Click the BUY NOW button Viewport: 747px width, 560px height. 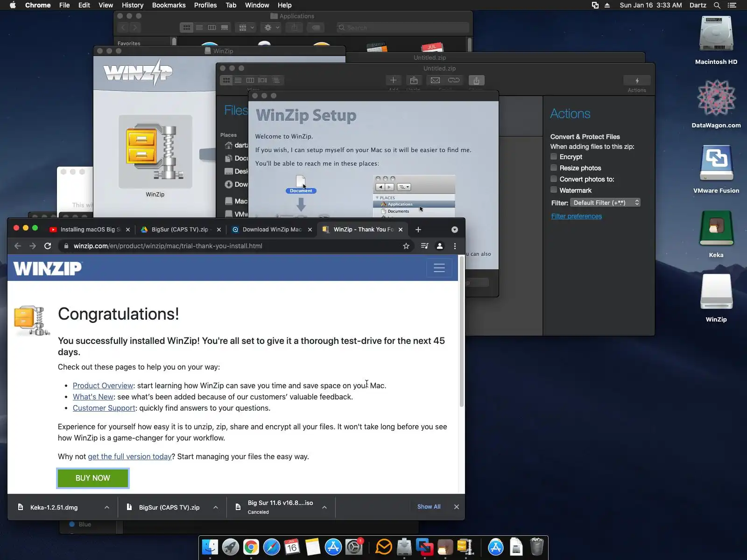(93, 478)
